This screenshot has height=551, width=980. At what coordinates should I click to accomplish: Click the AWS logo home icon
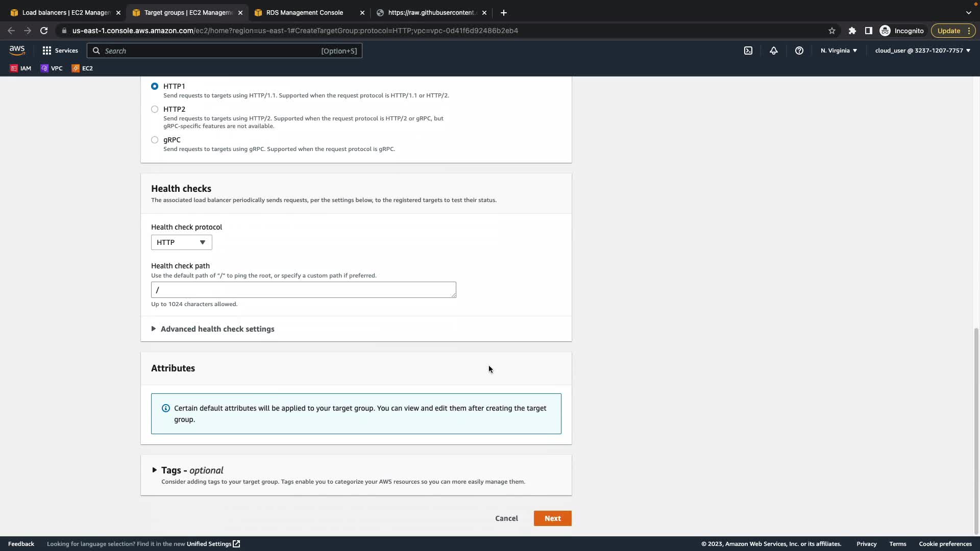tap(17, 50)
